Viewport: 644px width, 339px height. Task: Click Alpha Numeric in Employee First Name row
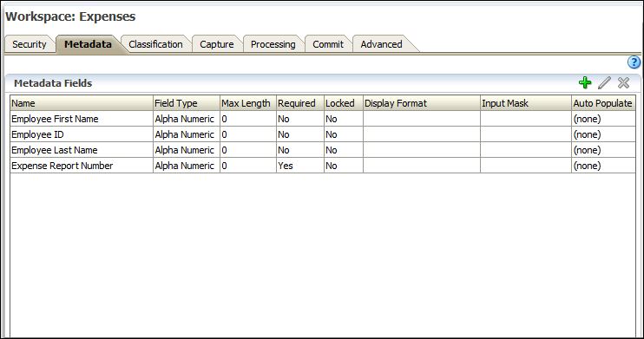184,119
